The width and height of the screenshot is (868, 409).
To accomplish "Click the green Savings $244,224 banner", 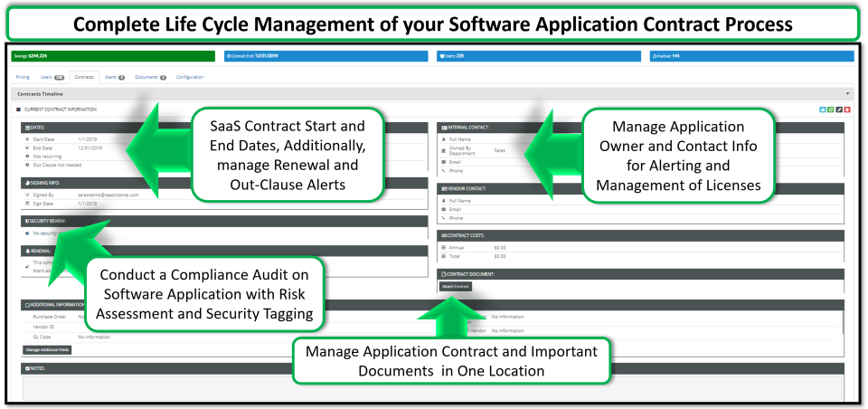I will [x=112, y=56].
